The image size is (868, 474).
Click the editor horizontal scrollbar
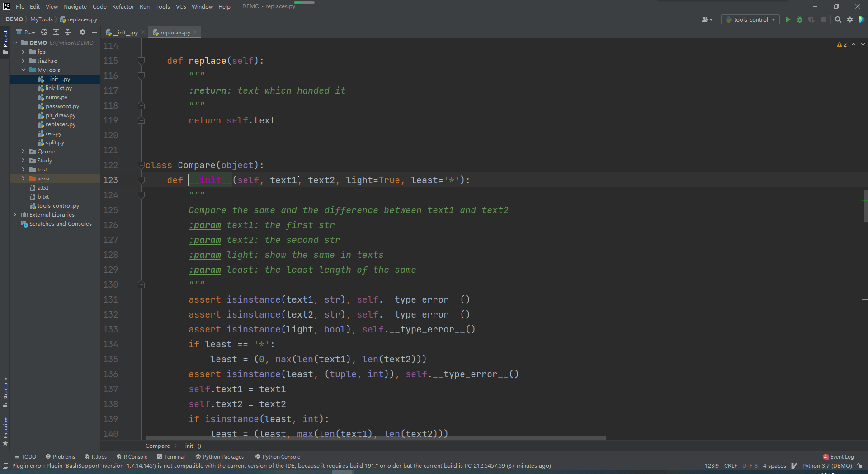coord(375,438)
